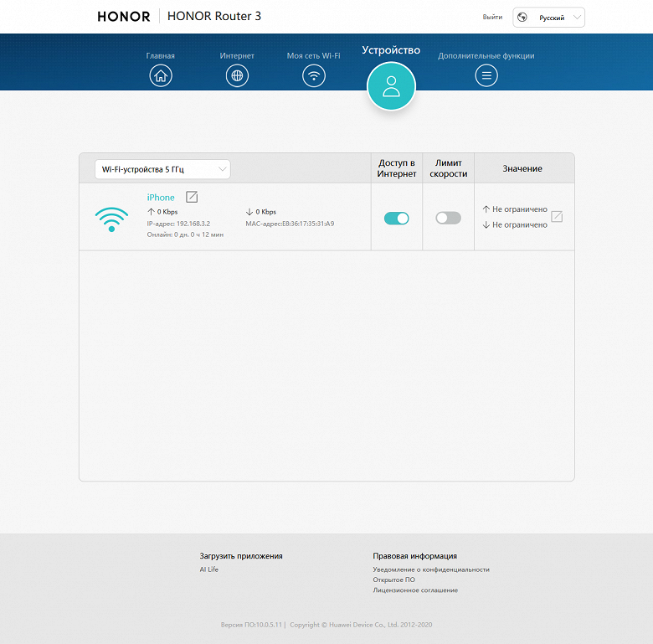The image size is (653, 644).
Task: Click the Версия ПО:10.0.5.11 text
Action: (251, 625)
